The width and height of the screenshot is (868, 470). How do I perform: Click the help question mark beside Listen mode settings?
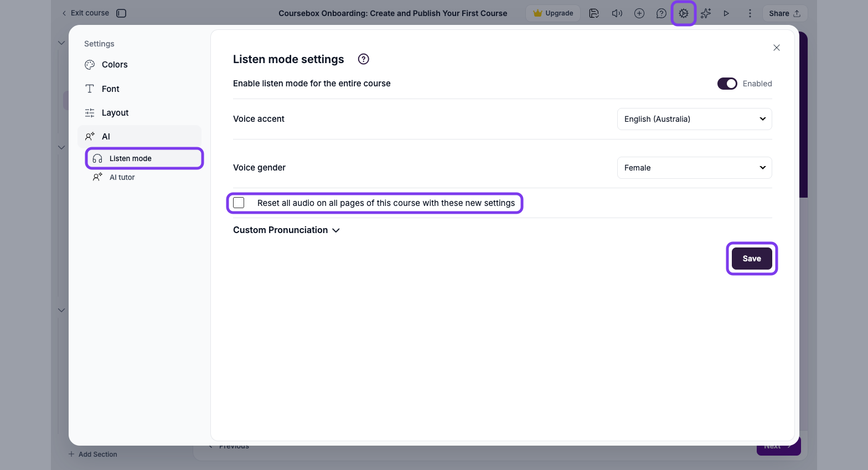(364, 59)
